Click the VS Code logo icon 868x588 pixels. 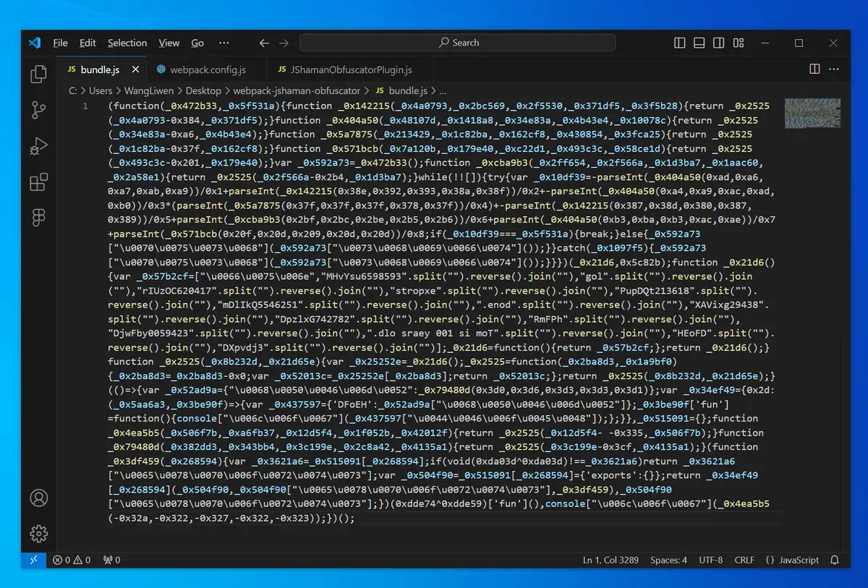34,43
